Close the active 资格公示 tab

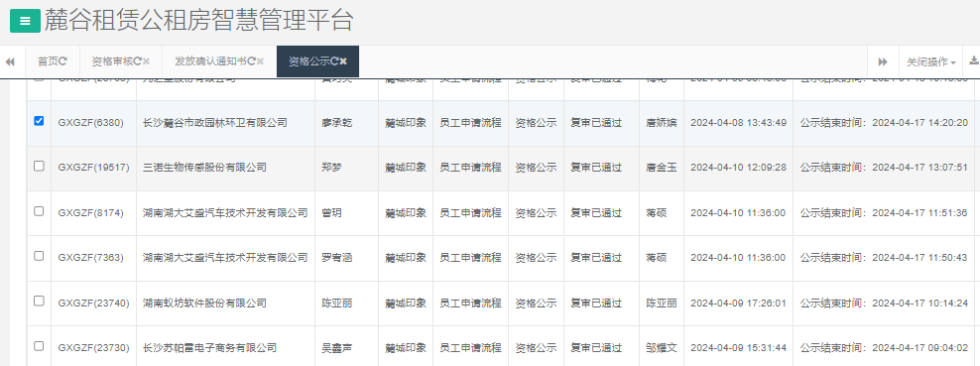(x=343, y=61)
